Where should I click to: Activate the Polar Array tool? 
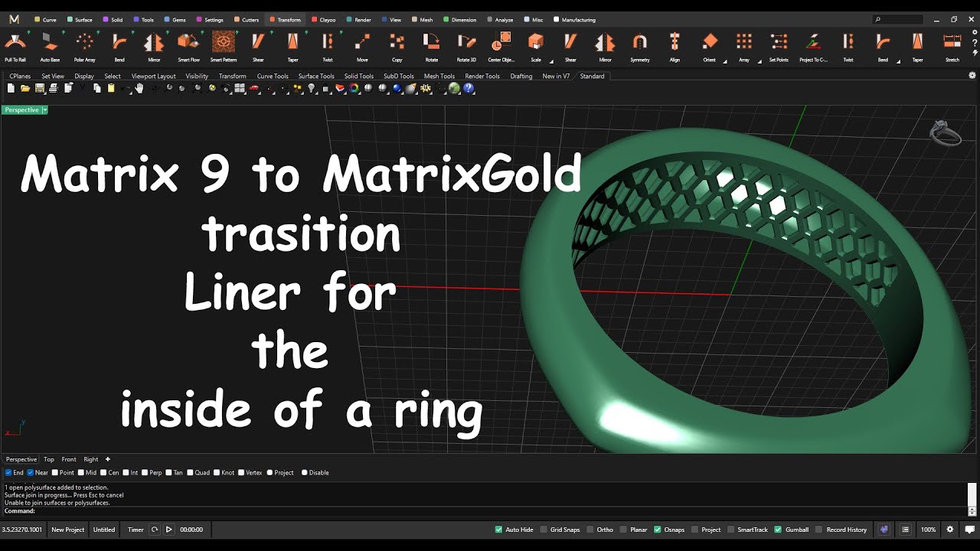pyautogui.click(x=84, y=47)
